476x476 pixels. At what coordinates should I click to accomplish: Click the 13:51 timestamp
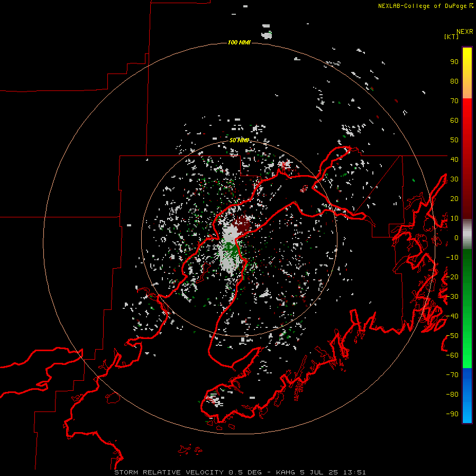tap(354, 472)
